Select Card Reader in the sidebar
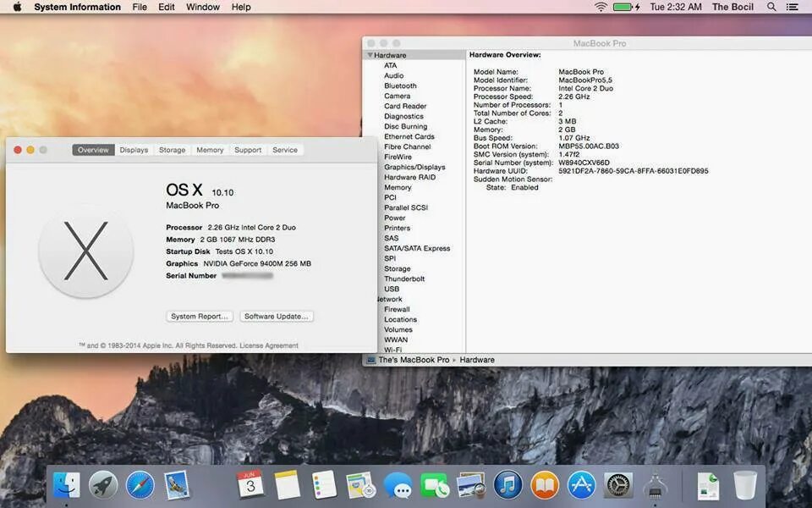This screenshot has width=812, height=508. [405, 106]
